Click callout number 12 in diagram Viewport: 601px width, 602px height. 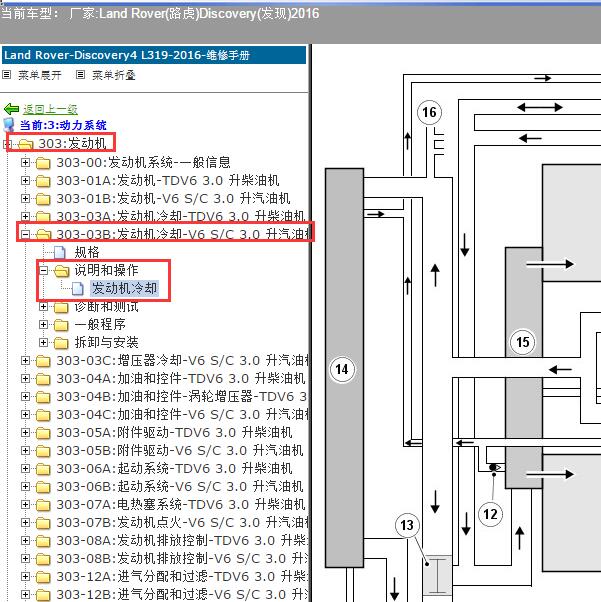pyautogui.click(x=490, y=514)
